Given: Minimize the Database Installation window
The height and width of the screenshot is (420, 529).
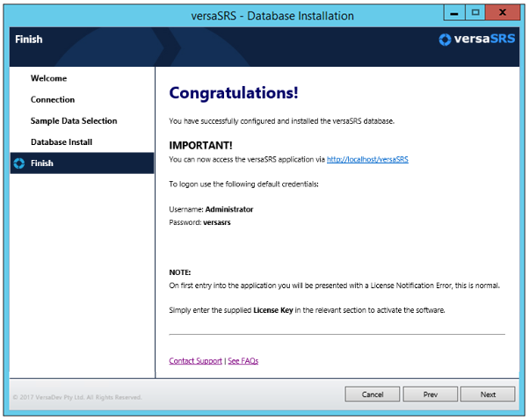Looking at the screenshot, I should point(454,13).
